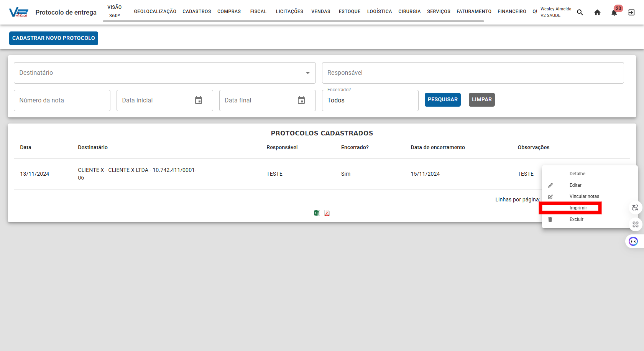Export table to Excel icon
Viewport: 644px width, 351px height.
click(317, 213)
